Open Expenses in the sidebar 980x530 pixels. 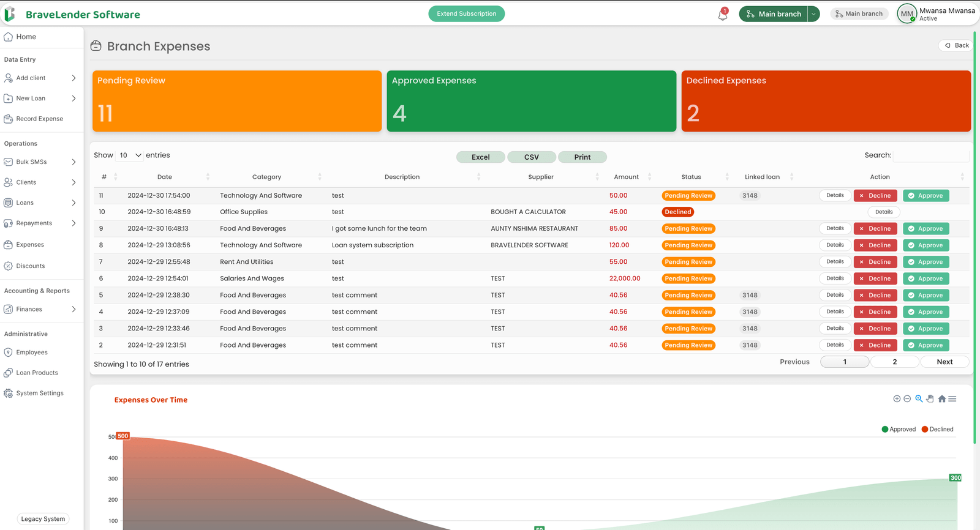coord(30,245)
